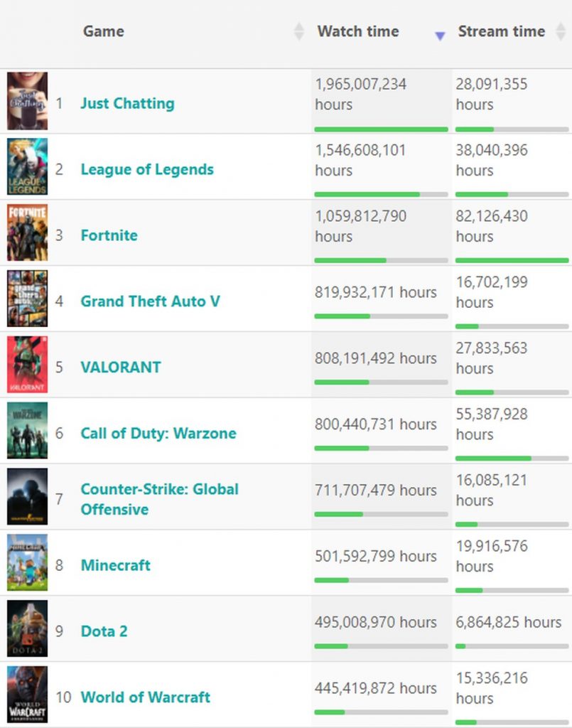Click the Just Chatting cover thumbnail
Image resolution: width=572 pixels, height=728 pixels.
28,101
